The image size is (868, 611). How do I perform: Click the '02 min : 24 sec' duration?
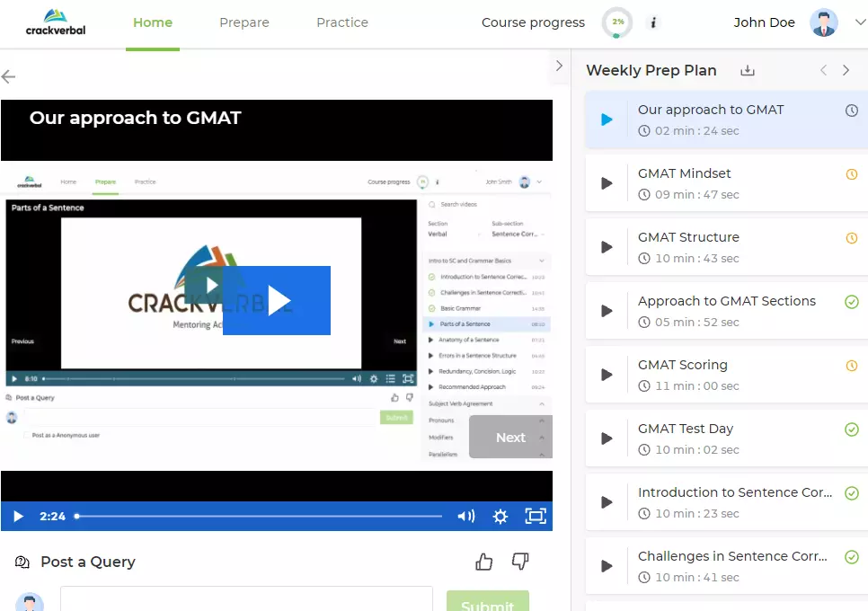tap(697, 130)
